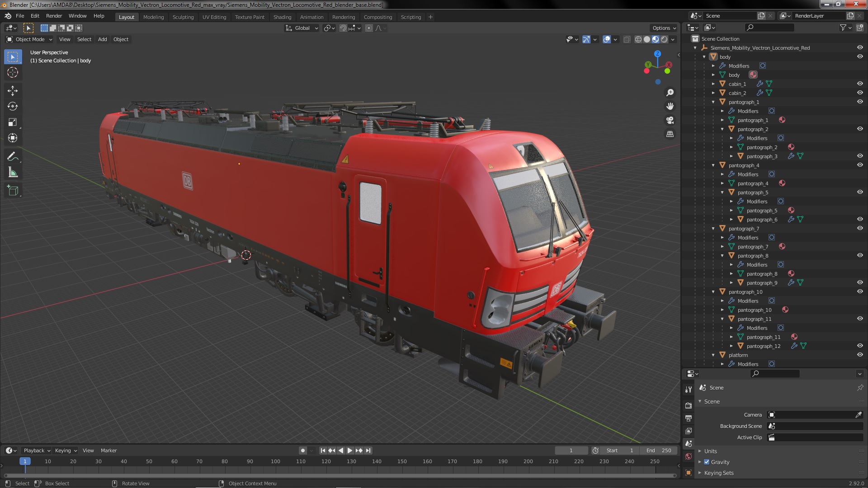Click the viewport zoom magnifier icon
The height and width of the screenshot is (488, 868).
click(670, 93)
